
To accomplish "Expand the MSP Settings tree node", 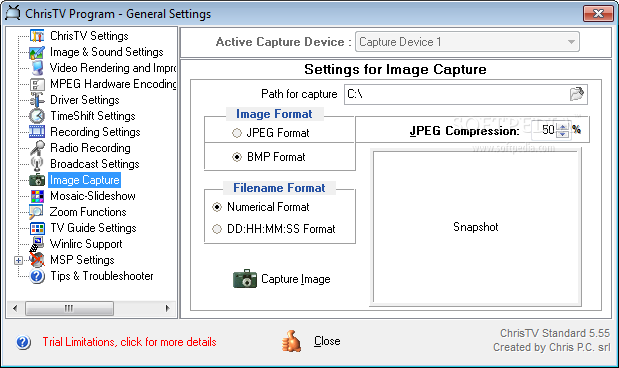I will coord(18,260).
